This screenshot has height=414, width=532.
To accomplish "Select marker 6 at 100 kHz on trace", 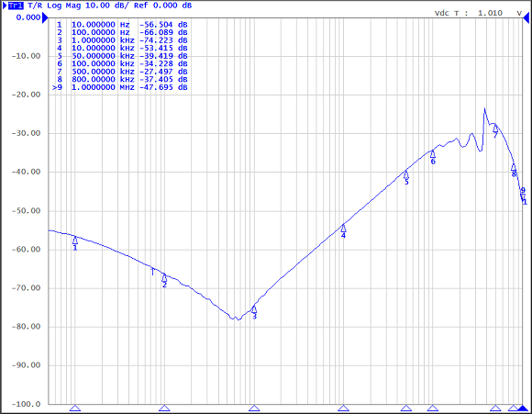I will coord(433,154).
